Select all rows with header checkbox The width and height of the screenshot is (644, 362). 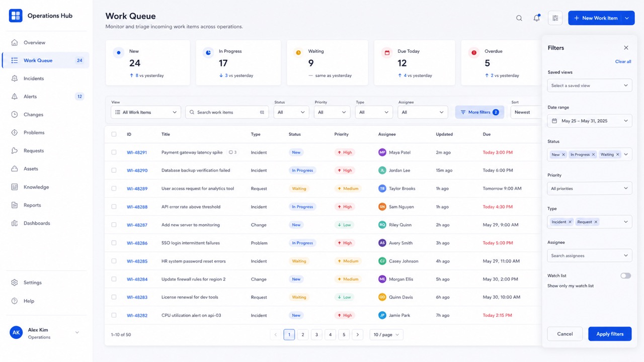[114, 134]
